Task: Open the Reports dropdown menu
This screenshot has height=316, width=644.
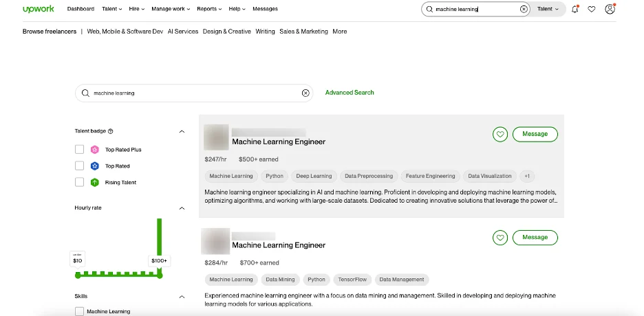Action: click(209, 9)
